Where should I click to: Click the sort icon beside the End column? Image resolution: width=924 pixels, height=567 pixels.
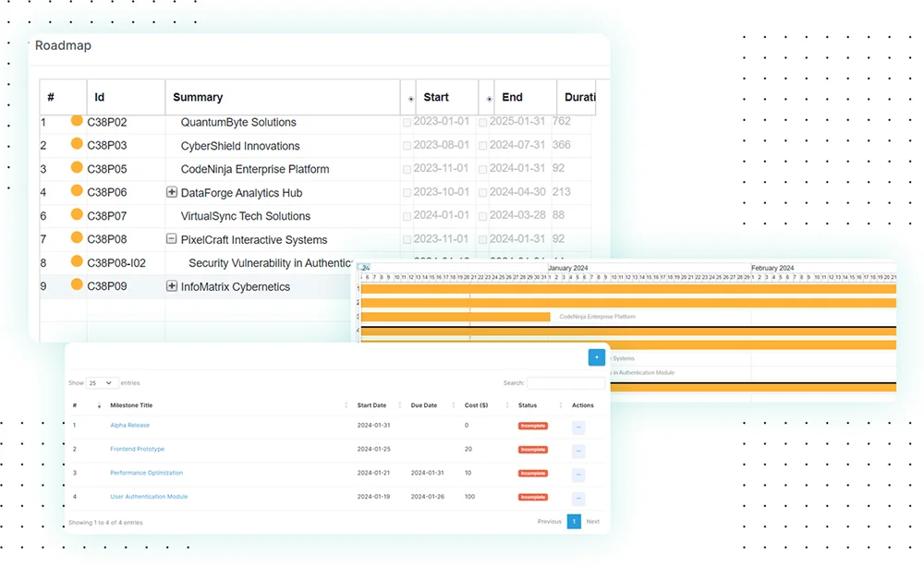click(x=487, y=97)
